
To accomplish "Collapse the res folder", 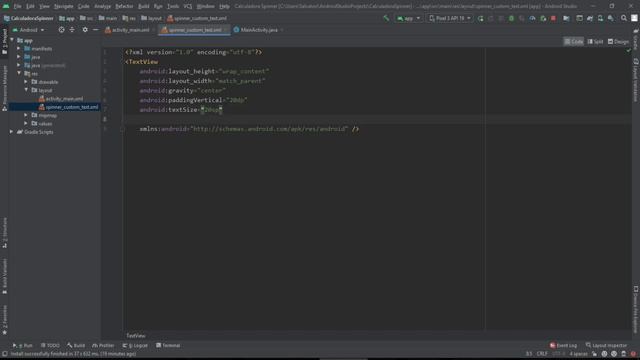I will point(19,73).
